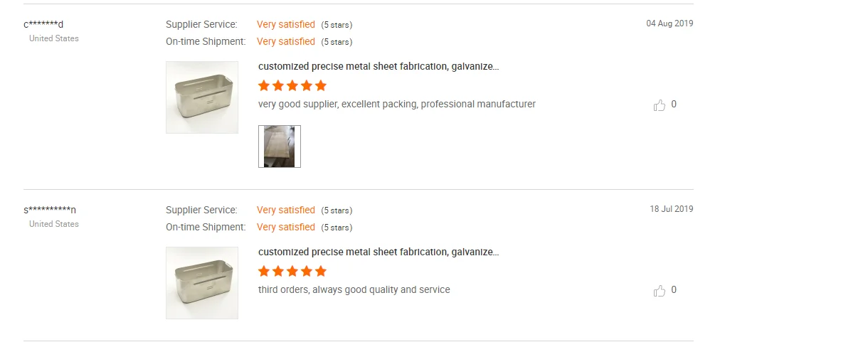Click the first star of c*******d's rating
The width and height of the screenshot is (868, 347).
pyautogui.click(x=264, y=86)
